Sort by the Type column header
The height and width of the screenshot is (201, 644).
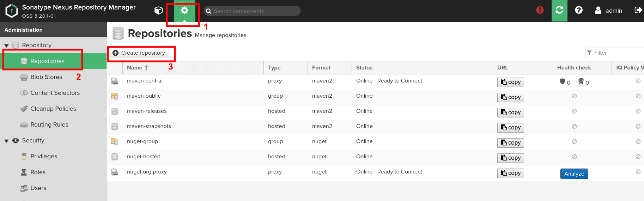point(286,68)
